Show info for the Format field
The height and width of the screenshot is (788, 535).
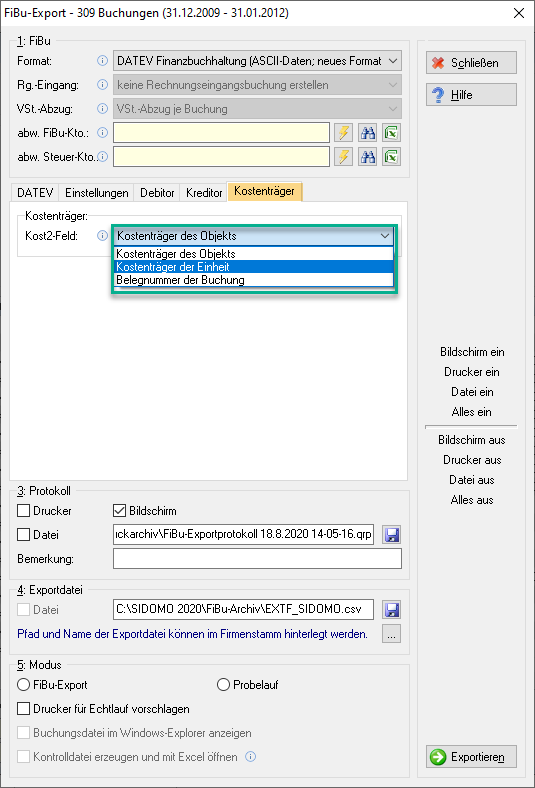coord(102,61)
